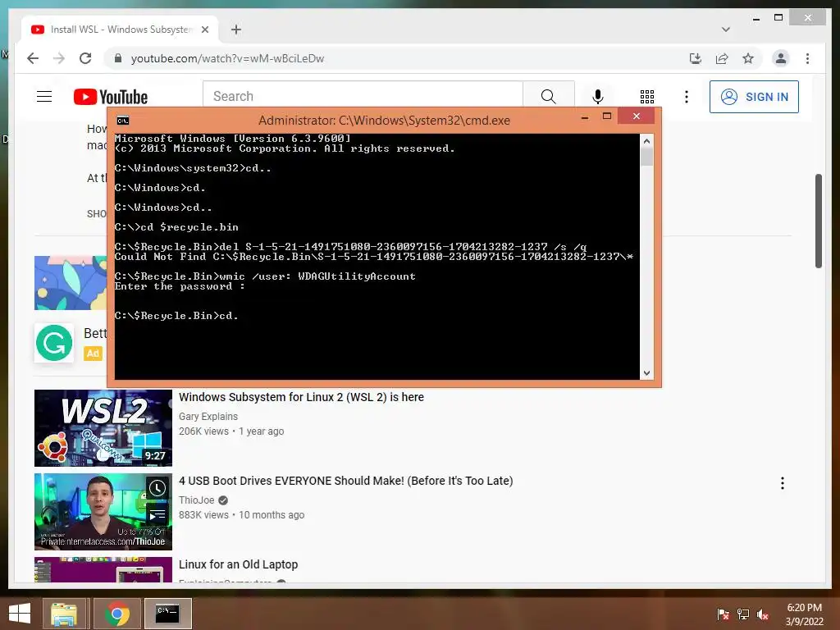Image resolution: width=840 pixels, height=630 pixels.
Task: Switch to Chrome in taskbar
Action: [x=117, y=614]
